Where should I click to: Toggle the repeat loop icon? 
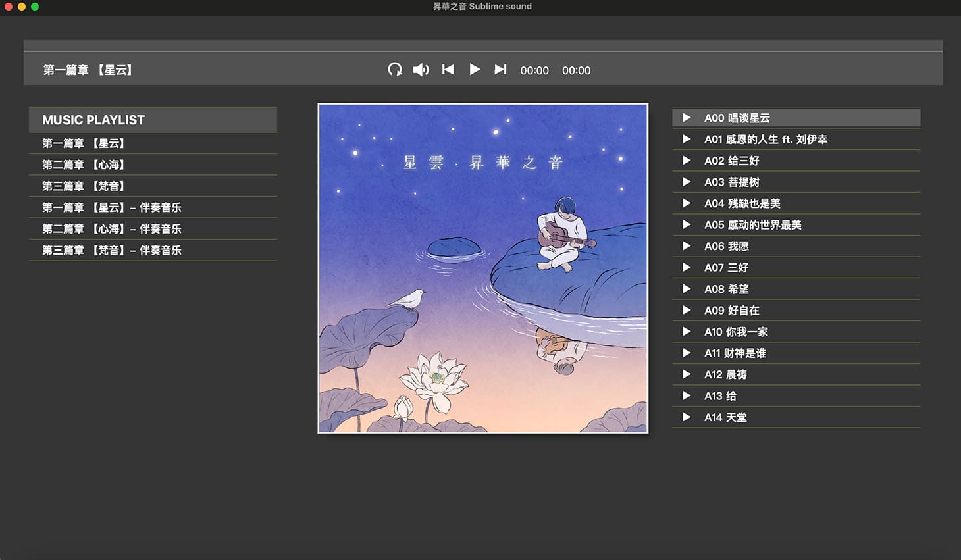coord(395,70)
